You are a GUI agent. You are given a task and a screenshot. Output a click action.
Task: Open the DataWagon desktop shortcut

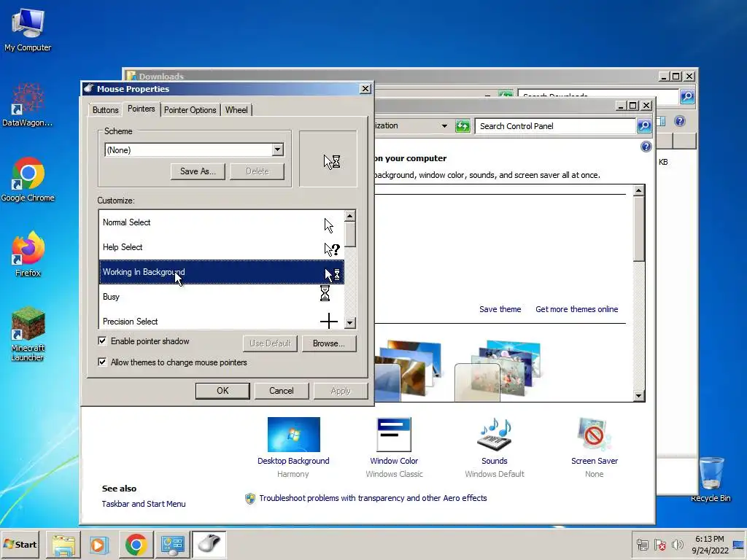[x=28, y=105]
